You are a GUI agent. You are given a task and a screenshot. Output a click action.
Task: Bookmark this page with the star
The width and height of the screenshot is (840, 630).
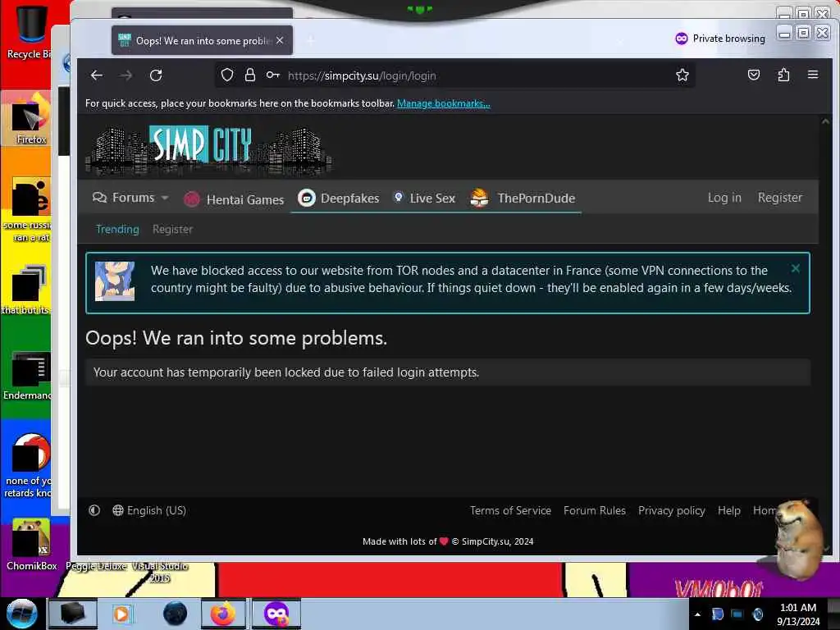(682, 75)
